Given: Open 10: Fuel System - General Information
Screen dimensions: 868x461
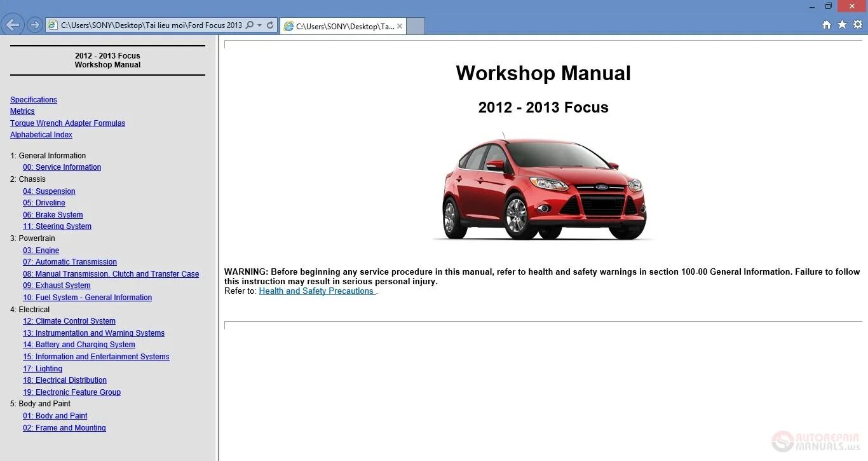Looking at the screenshot, I should [88, 298].
